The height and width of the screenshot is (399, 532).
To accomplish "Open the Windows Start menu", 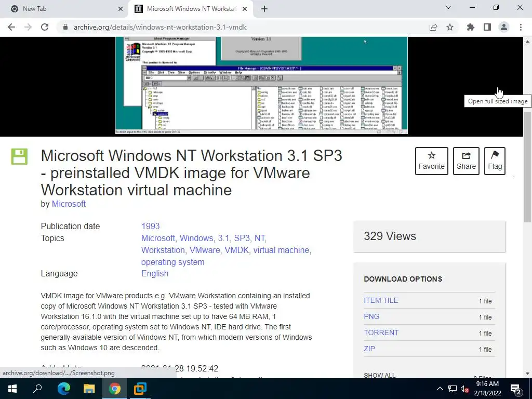I will click(12, 389).
